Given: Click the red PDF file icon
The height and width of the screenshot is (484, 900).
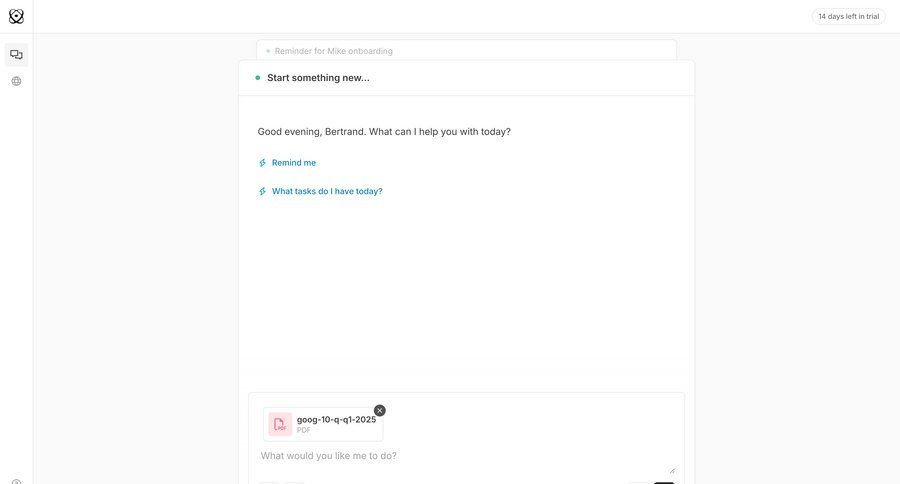Looking at the screenshot, I should (280, 425).
